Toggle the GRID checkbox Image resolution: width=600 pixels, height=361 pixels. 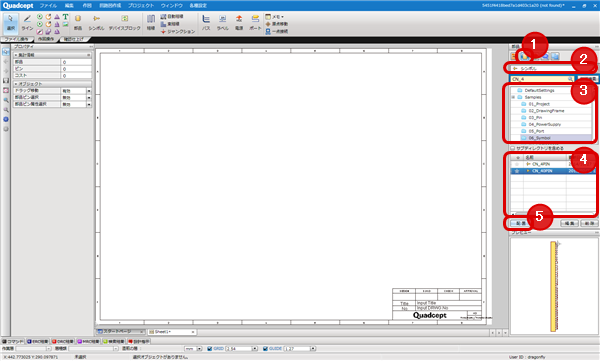coord(209,349)
